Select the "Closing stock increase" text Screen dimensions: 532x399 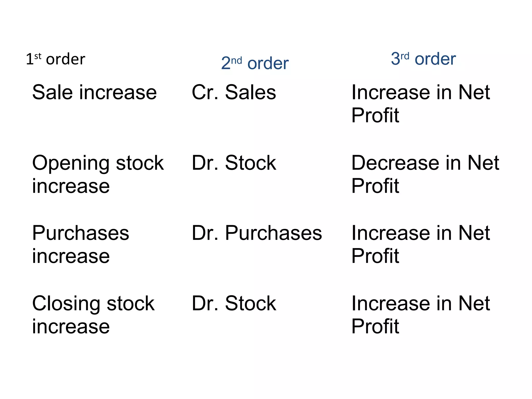tap(93, 315)
